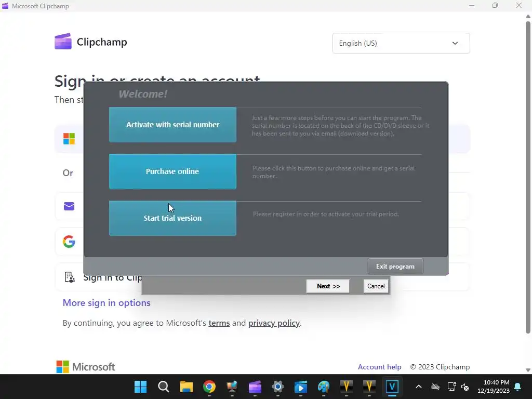Click the OneDrive cloud tray icon
532x399 pixels.
click(x=435, y=387)
